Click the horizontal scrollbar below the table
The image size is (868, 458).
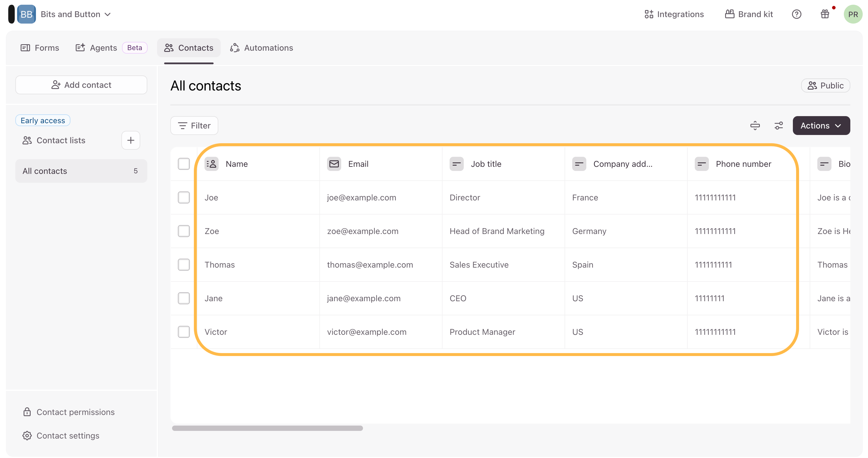point(267,428)
